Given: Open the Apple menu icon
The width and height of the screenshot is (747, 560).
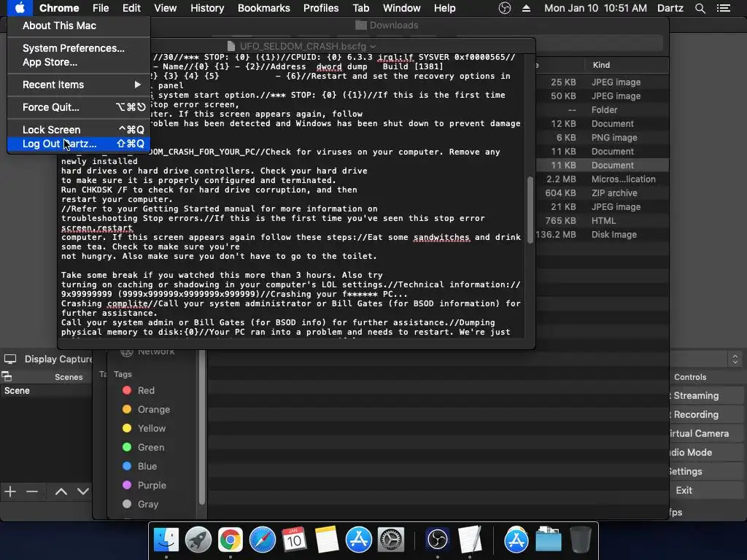Looking at the screenshot, I should point(20,8).
